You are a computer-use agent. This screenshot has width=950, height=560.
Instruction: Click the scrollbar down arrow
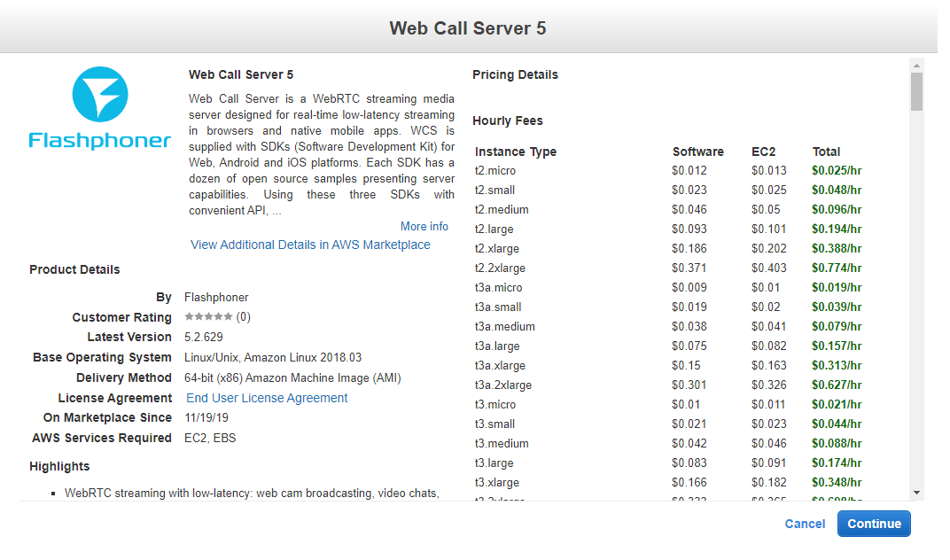pos(916,493)
